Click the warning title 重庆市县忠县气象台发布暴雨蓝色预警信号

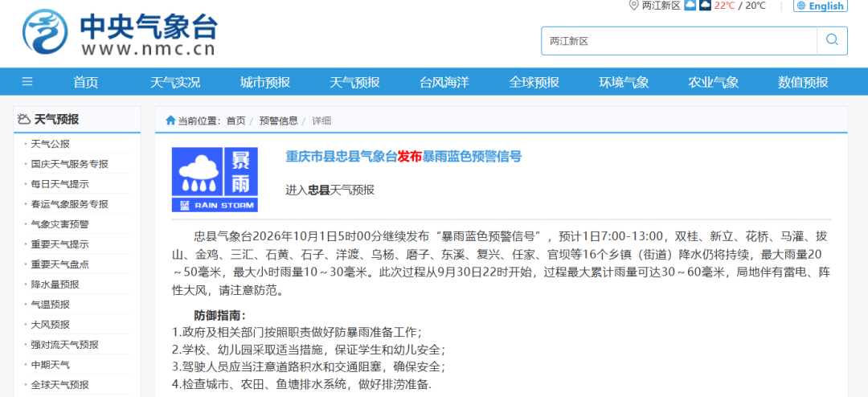[x=403, y=156]
